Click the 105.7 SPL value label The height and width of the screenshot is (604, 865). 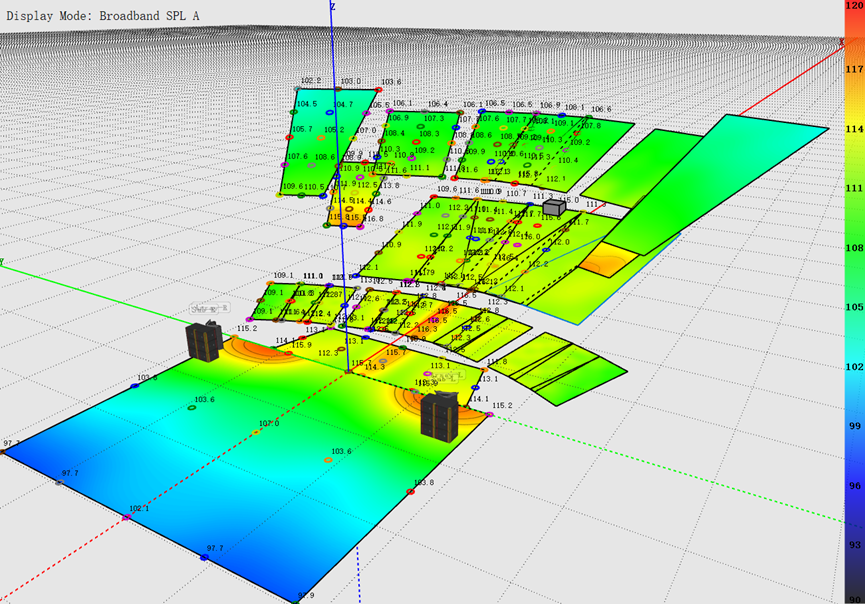click(x=302, y=129)
